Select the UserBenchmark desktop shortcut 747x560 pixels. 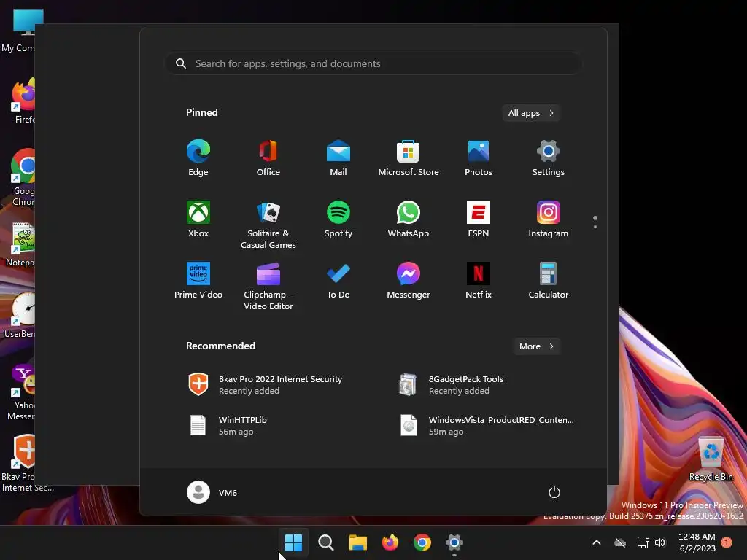click(19, 316)
